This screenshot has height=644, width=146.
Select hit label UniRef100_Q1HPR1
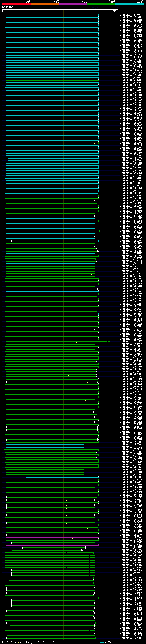click(131, 347)
